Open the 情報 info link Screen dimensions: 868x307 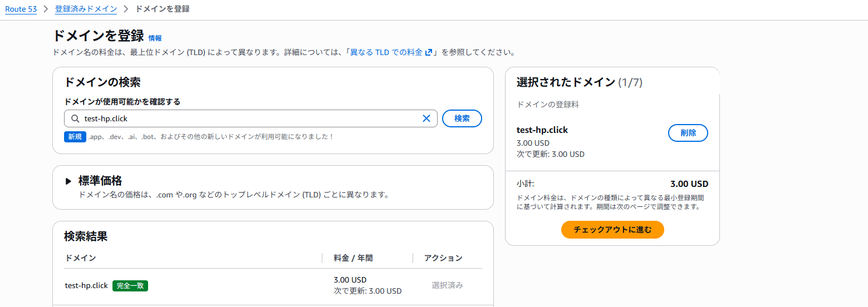point(155,38)
